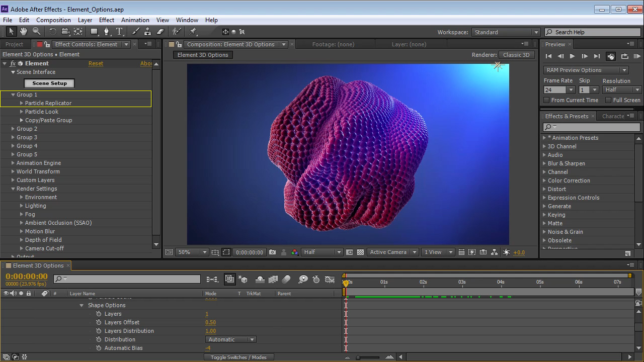
Task: Open the Distribution dropdown set to Automatic
Action: tap(230, 339)
